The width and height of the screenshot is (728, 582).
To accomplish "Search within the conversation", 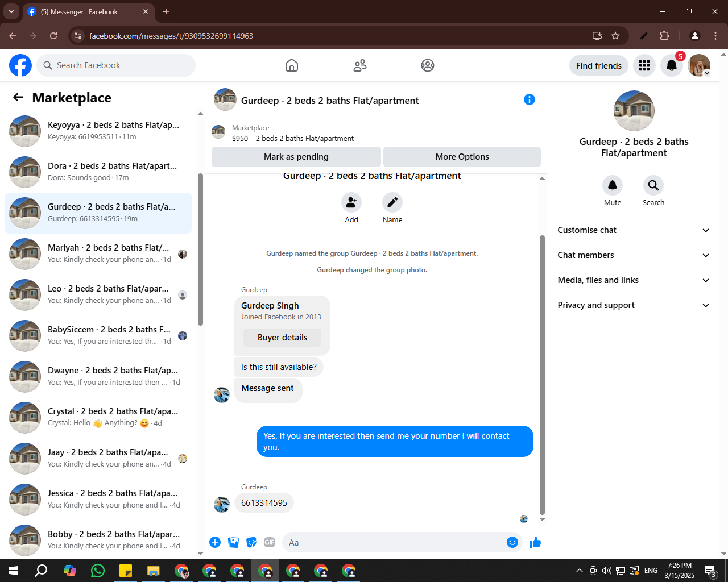I will tap(653, 185).
